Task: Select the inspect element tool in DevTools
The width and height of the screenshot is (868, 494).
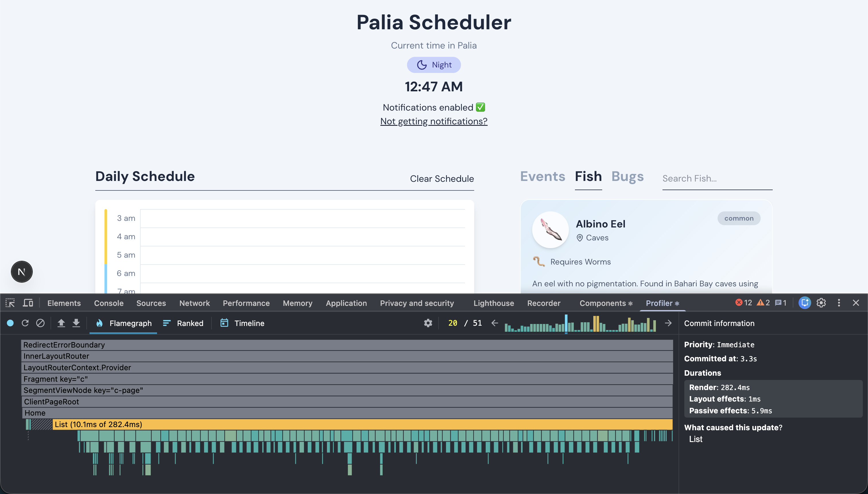Action: tap(10, 303)
